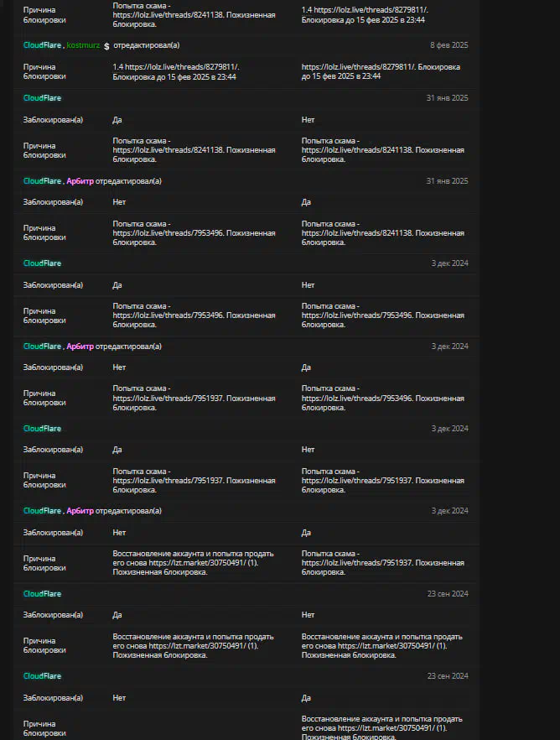The height and width of the screenshot is (740, 560).
Task: Open the threads/8241138 link in the topmost-left reason cell
Action: pyautogui.click(x=167, y=15)
